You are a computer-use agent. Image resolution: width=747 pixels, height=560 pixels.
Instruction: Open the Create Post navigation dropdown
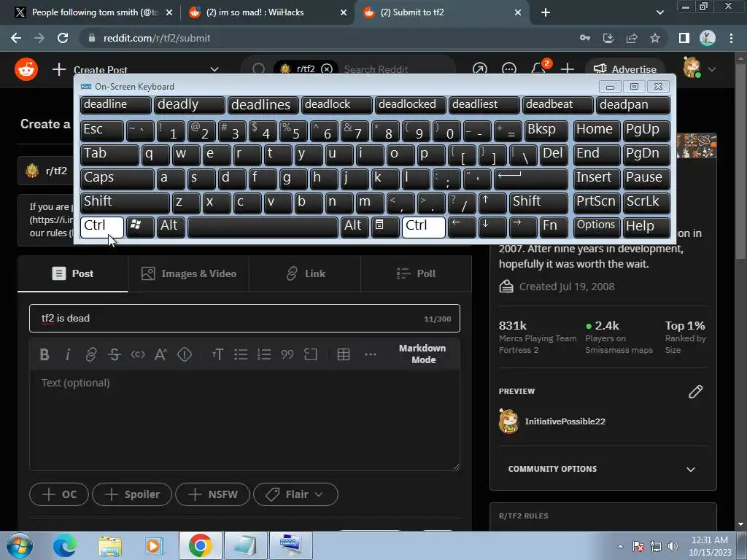(x=214, y=69)
